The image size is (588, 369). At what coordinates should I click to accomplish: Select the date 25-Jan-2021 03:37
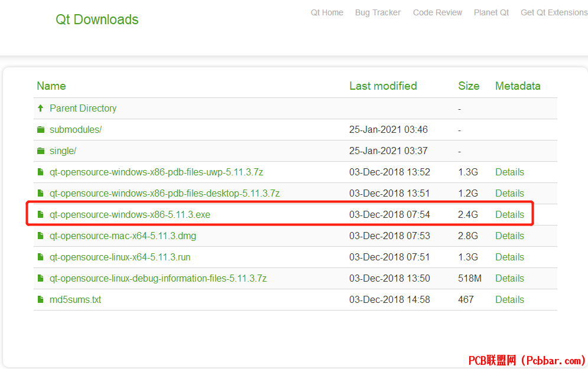388,151
